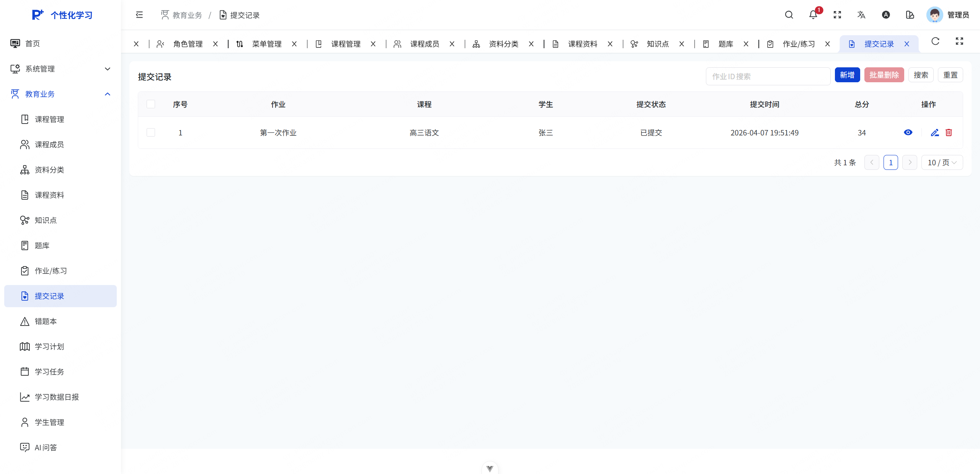Close the 课程资料 tab
Viewport: 980px width, 474px height.
[x=610, y=44]
